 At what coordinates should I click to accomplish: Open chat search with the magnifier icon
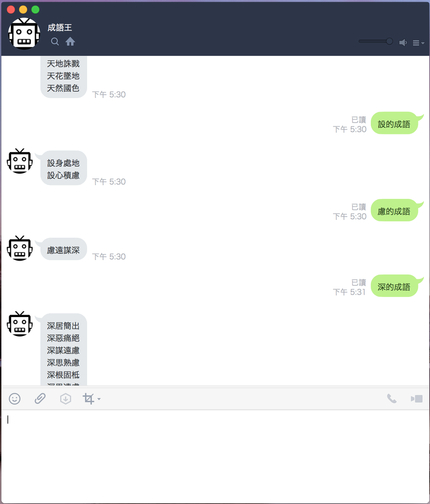[x=55, y=42]
